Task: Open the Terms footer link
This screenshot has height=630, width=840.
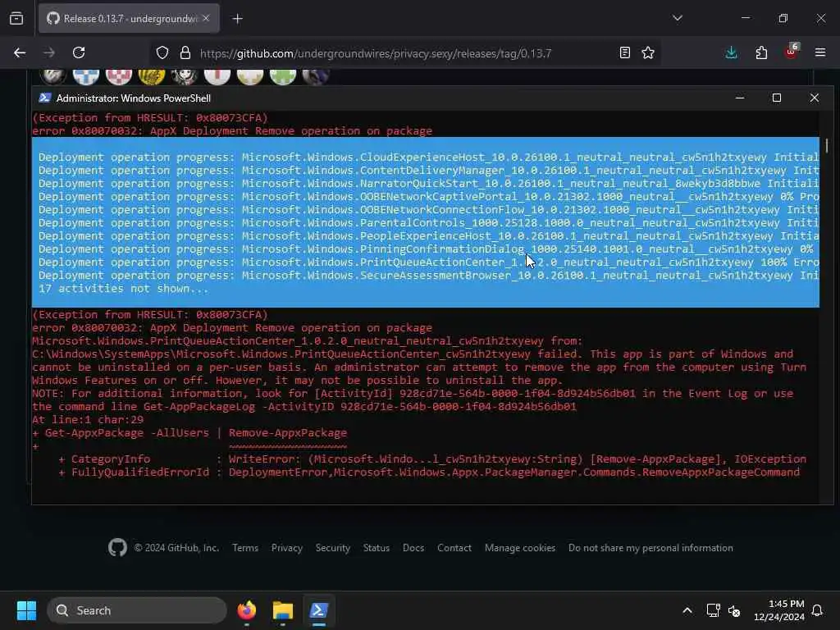Action: 245,547
